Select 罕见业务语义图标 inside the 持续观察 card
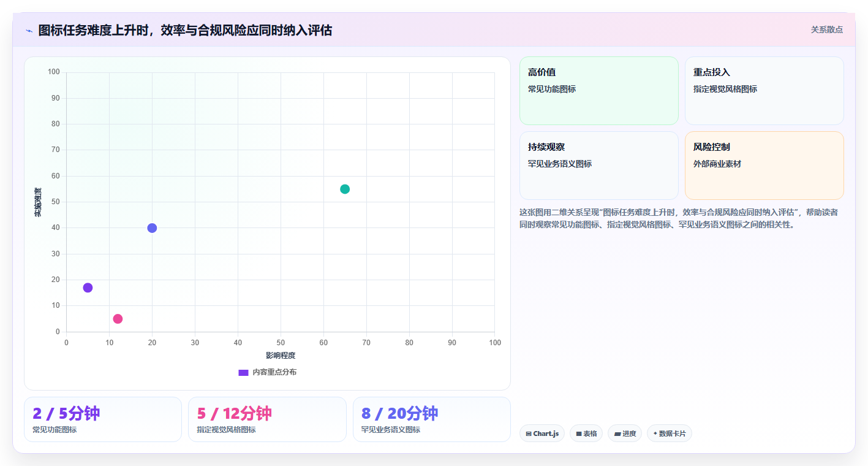This screenshot has height=466, width=868. (x=560, y=164)
